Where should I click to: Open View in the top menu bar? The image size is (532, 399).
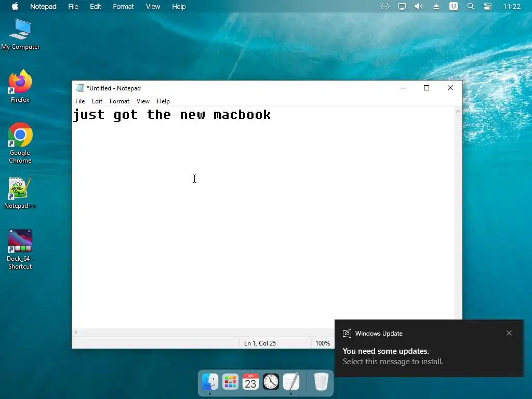pyautogui.click(x=153, y=6)
